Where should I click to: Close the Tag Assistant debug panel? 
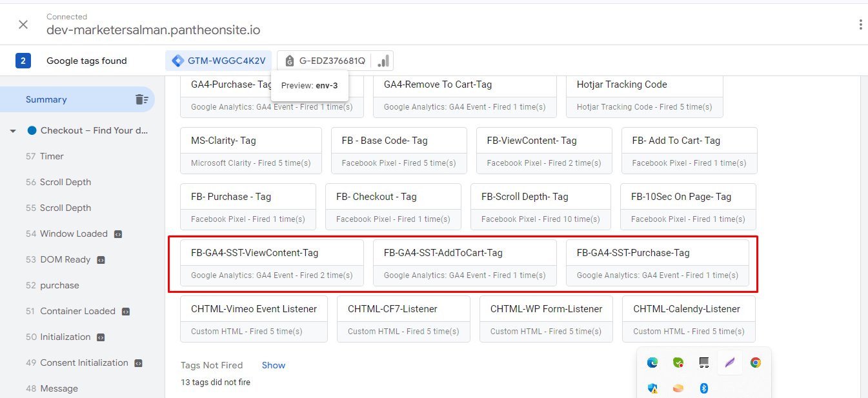23,25
